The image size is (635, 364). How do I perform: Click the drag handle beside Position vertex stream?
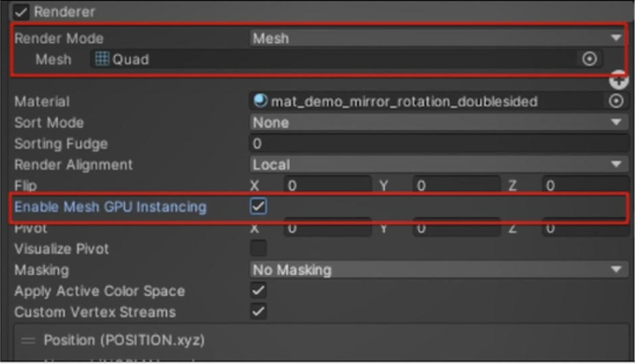(29, 340)
